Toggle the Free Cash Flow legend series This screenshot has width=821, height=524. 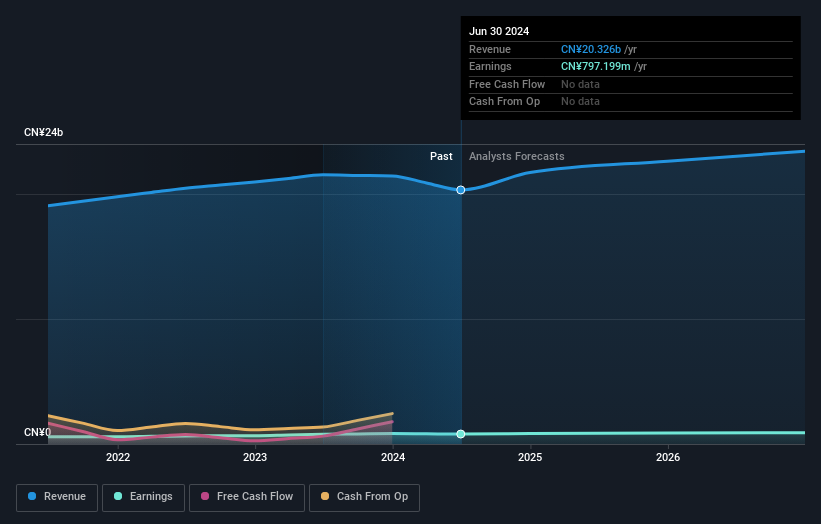[247, 497]
